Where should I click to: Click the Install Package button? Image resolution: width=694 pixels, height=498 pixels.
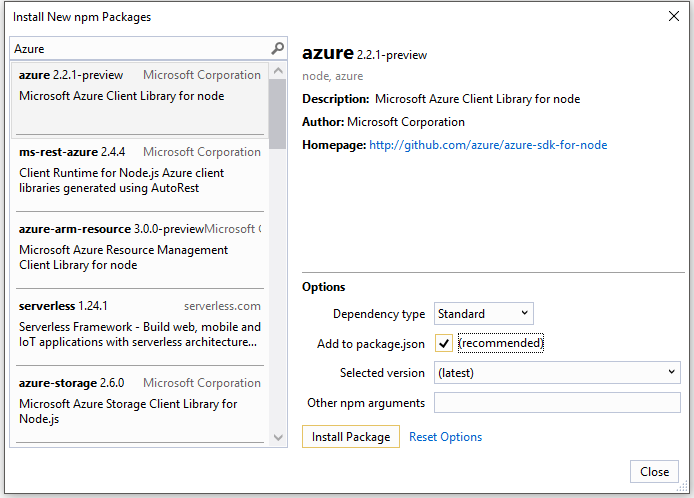[x=351, y=437]
